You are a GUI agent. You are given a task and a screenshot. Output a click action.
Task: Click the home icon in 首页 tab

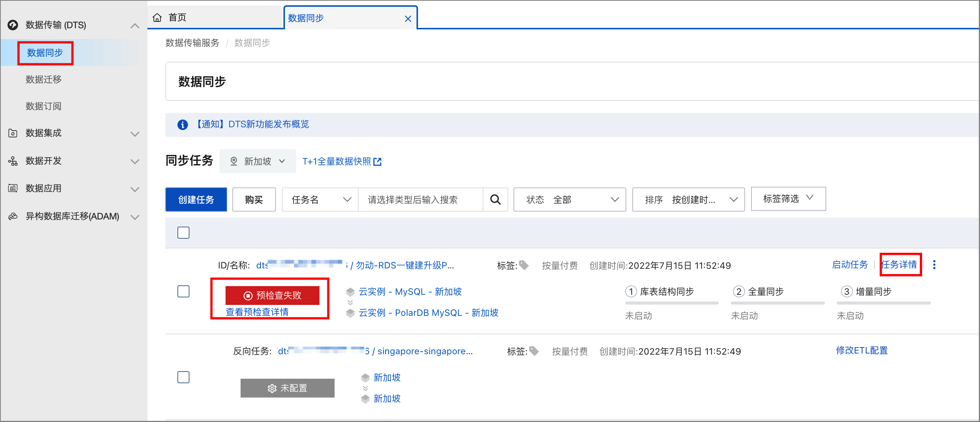click(157, 18)
